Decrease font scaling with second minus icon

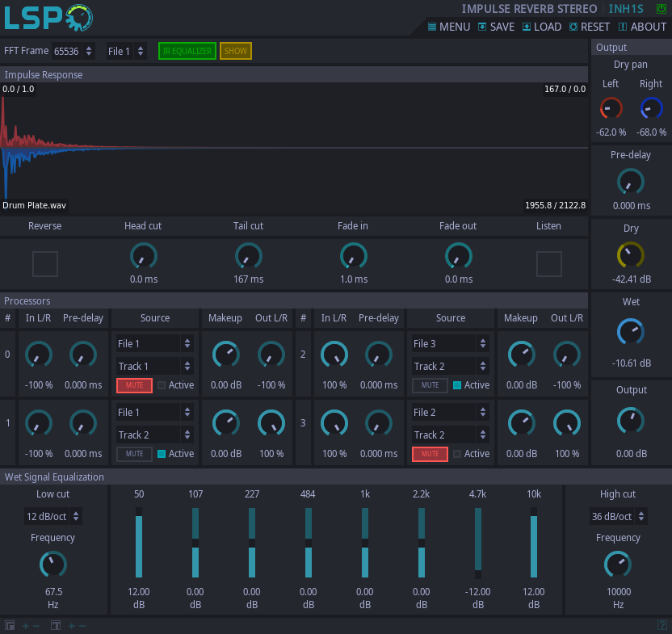click(82, 626)
